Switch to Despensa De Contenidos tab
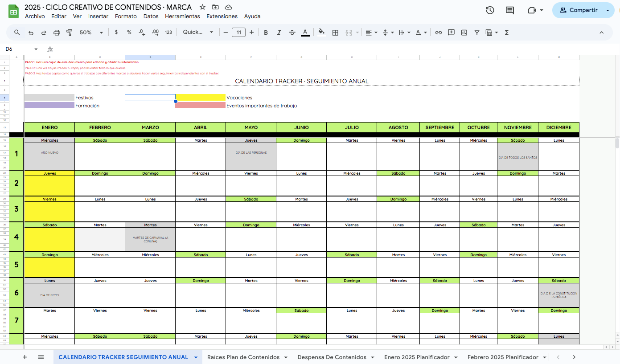Image resolution: width=620 pixels, height=364 pixels. (332, 357)
